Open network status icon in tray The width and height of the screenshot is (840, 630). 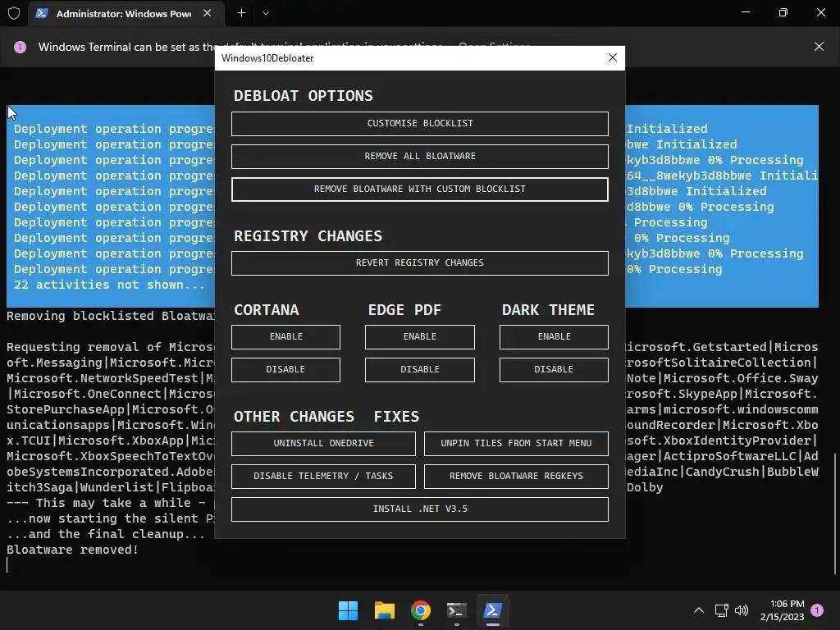coord(722,610)
